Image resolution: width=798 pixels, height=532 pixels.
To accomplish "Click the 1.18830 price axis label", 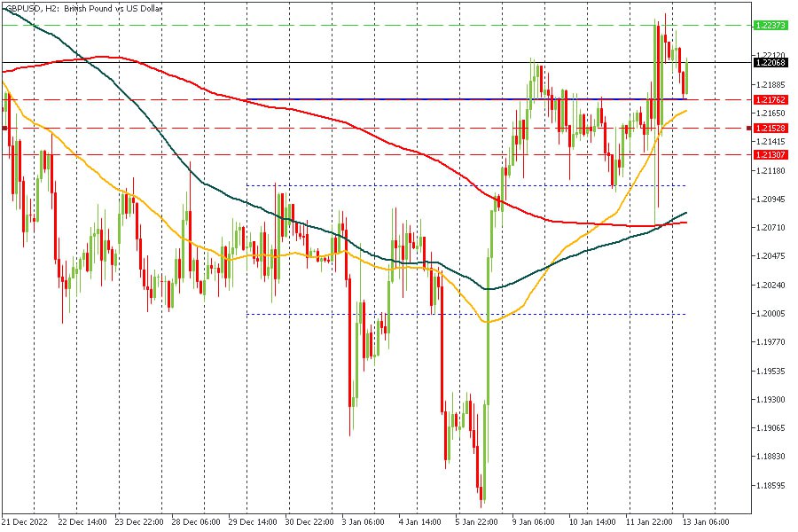I will click(771, 457).
